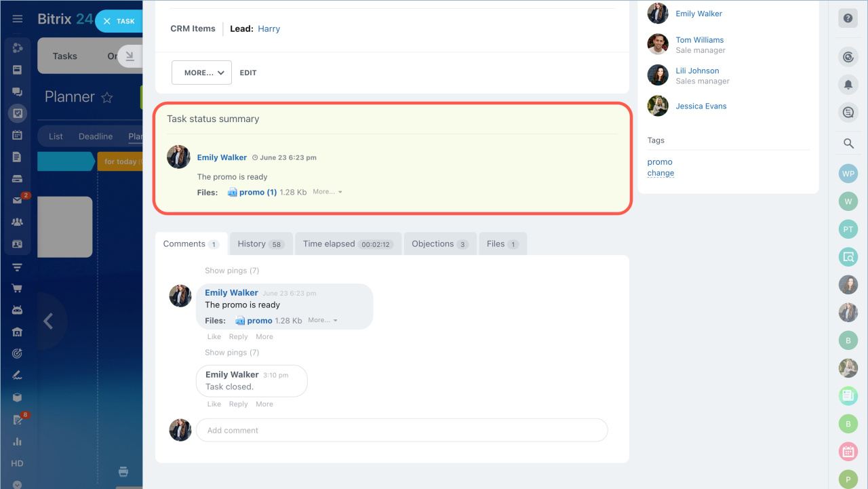Viewport: 868px width, 489px height.
Task: Open the Calendar icon in the left sidebar
Action: point(18,135)
